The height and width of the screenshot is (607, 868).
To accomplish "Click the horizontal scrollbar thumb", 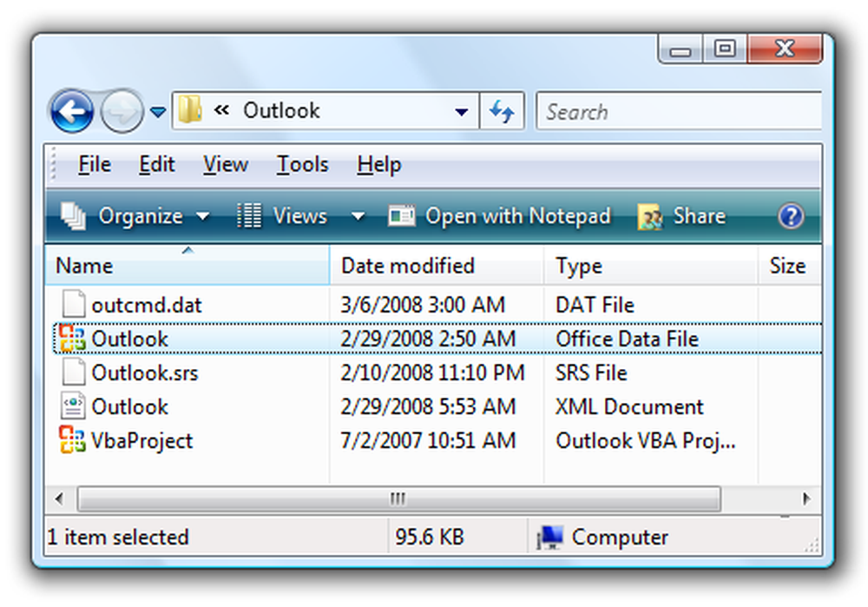I will 398,499.
